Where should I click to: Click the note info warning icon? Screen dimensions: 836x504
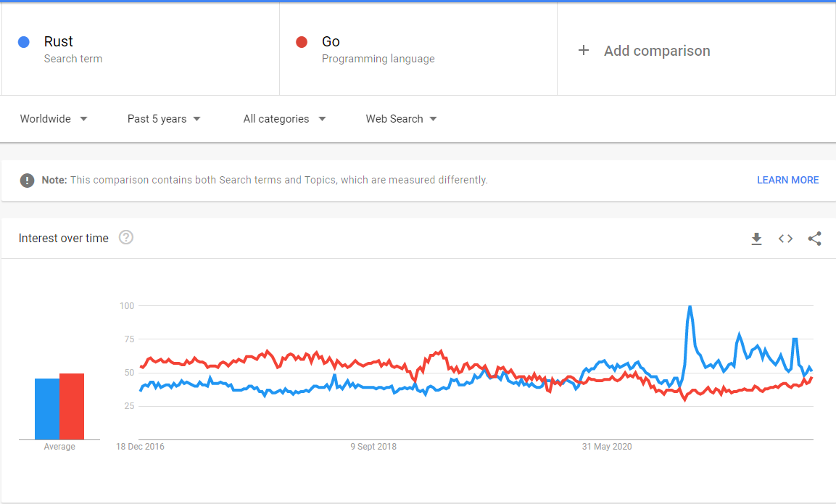[28, 180]
